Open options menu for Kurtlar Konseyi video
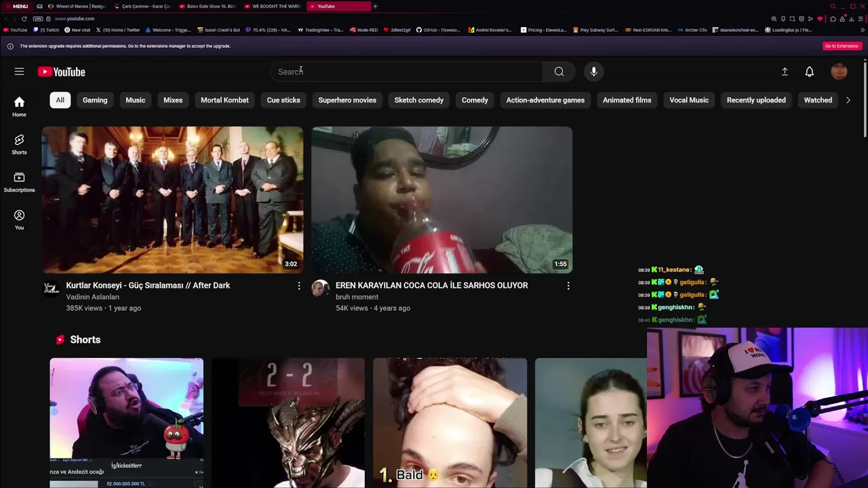Image resolution: width=868 pixels, height=488 pixels. tap(299, 286)
